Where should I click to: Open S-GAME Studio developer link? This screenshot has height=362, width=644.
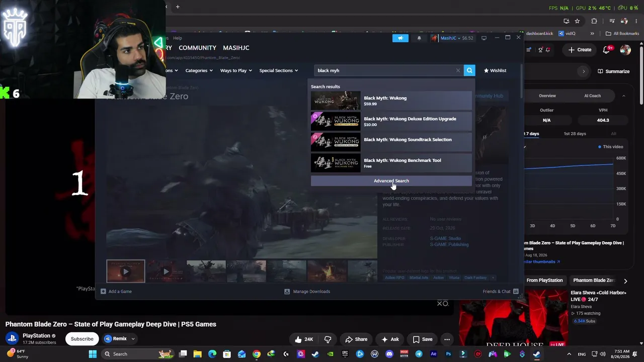click(445, 238)
